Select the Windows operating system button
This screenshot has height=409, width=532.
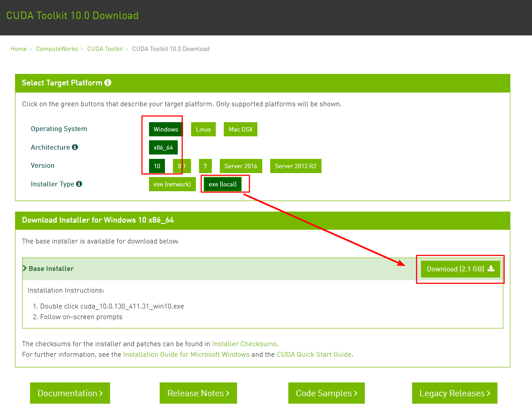click(166, 129)
